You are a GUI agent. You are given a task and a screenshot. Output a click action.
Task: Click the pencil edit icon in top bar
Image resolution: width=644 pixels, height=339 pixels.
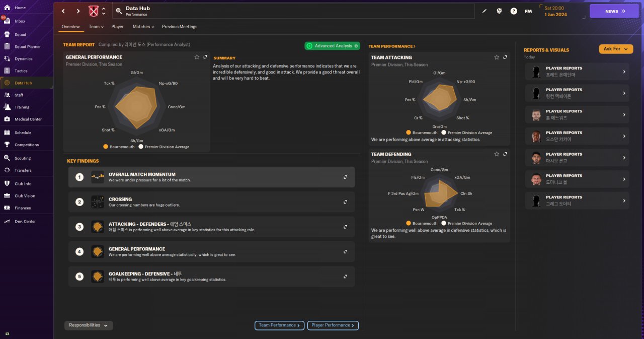pos(485,11)
